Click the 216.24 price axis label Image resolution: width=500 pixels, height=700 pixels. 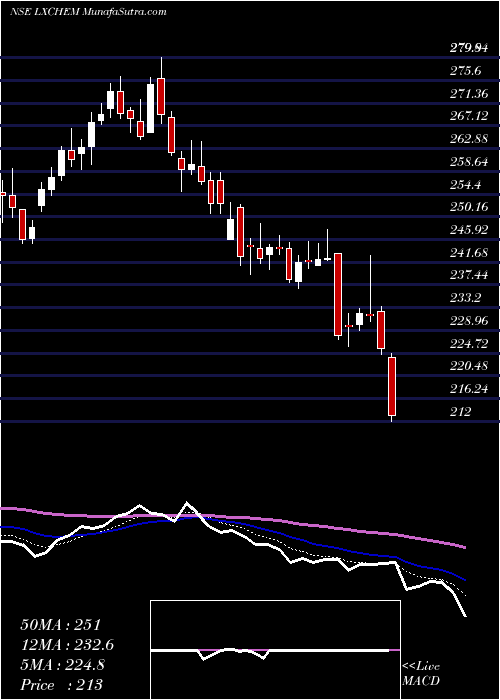[468, 389]
